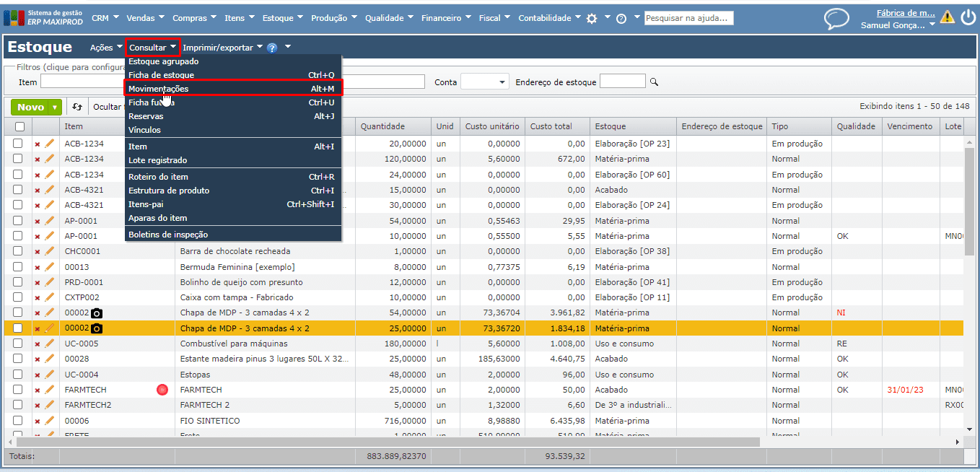
Task: Click the magnifier search icon in filters
Action: pos(655,82)
